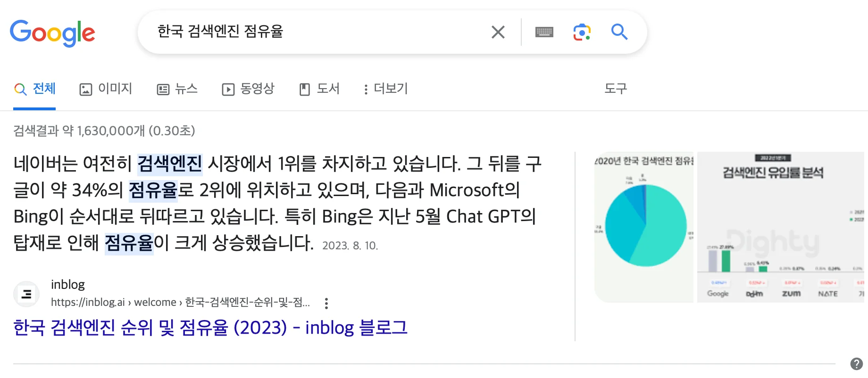Click the help question mark icon
This screenshot has height=378, width=868.
point(857,364)
